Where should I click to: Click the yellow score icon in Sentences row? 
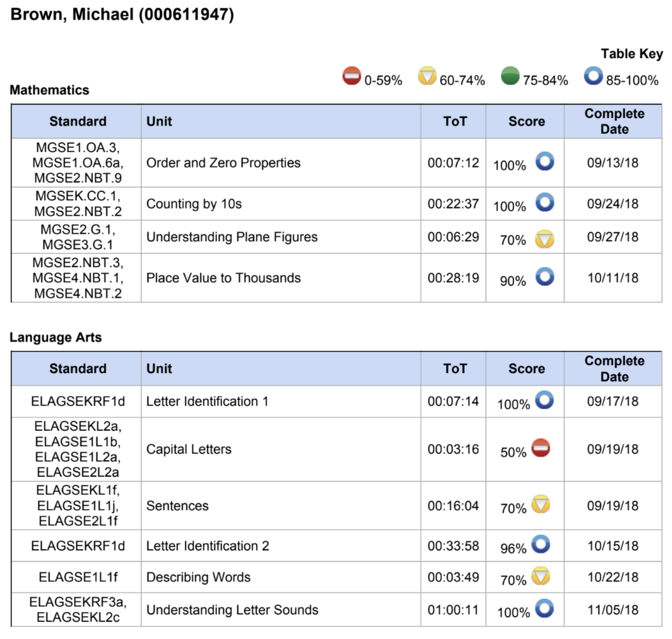pos(541,504)
